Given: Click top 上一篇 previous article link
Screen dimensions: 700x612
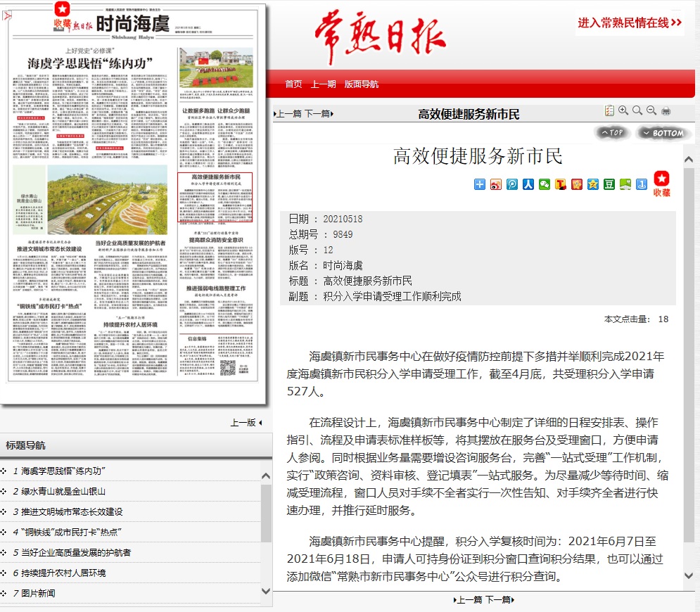Looking at the screenshot, I should pos(288,114).
